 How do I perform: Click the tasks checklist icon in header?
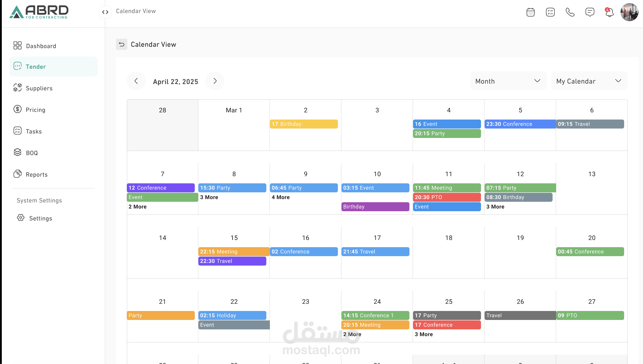coord(550,12)
